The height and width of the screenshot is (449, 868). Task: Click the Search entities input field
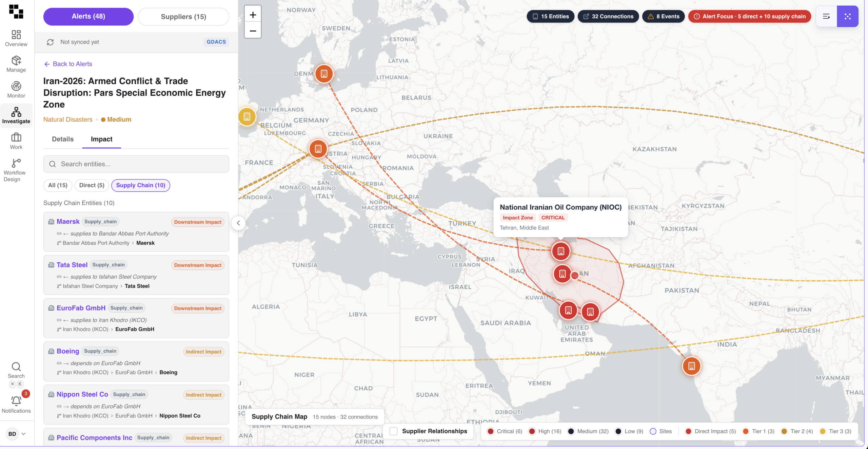point(136,164)
